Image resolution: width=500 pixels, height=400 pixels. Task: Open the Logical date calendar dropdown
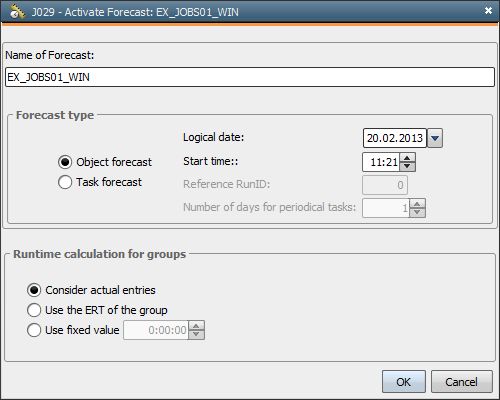pyautogui.click(x=435, y=138)
